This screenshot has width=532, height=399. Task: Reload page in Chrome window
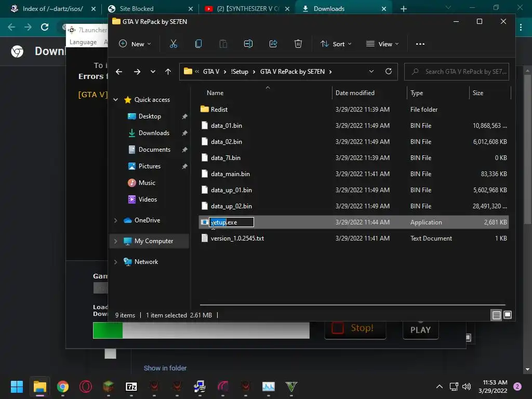[x=45, y=27]
